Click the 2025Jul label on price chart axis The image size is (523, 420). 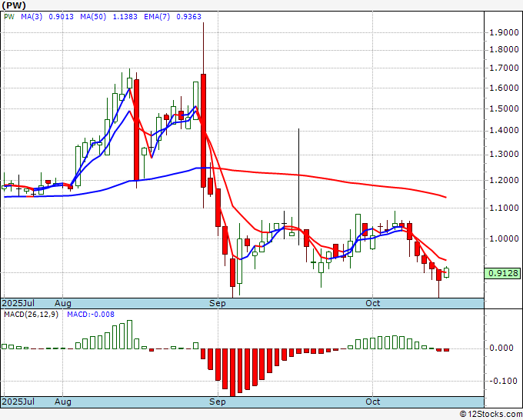coord(18,303)
